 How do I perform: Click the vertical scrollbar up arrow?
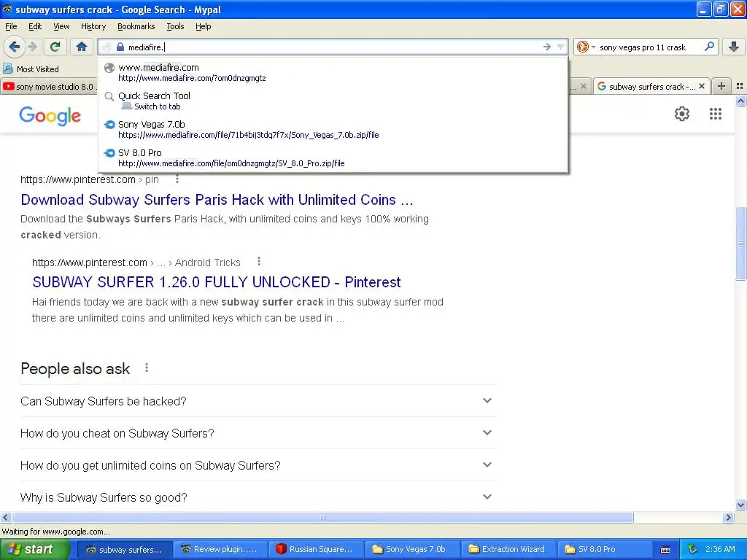(741, 101)
